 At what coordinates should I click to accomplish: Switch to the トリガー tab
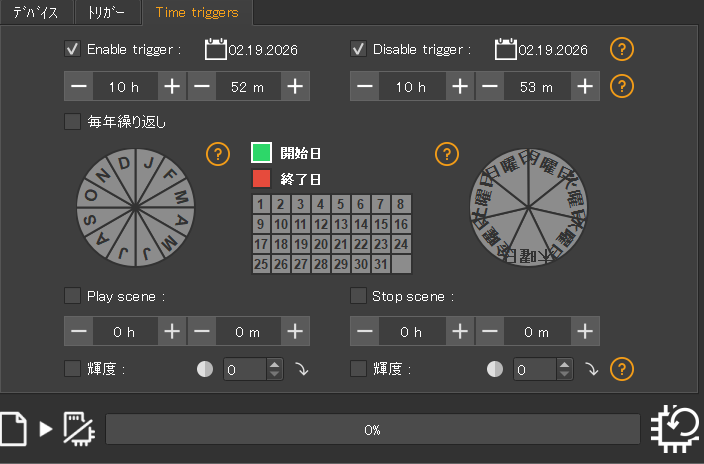[107, 13]
